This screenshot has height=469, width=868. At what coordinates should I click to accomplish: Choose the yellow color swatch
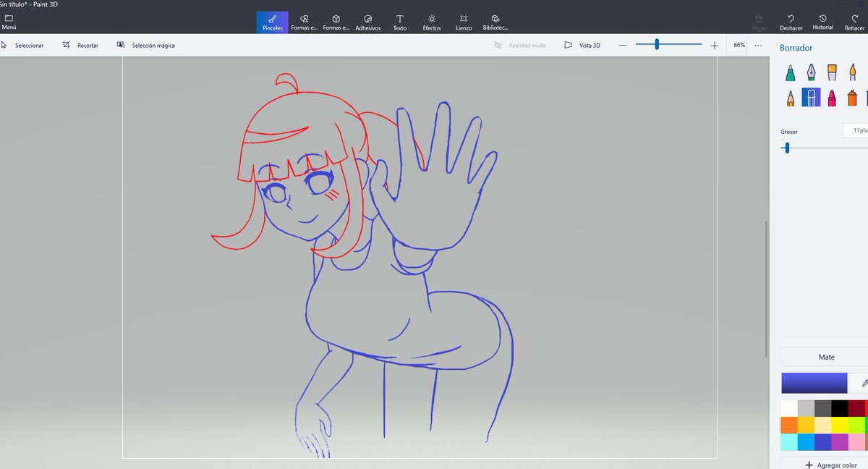(839, 425)
